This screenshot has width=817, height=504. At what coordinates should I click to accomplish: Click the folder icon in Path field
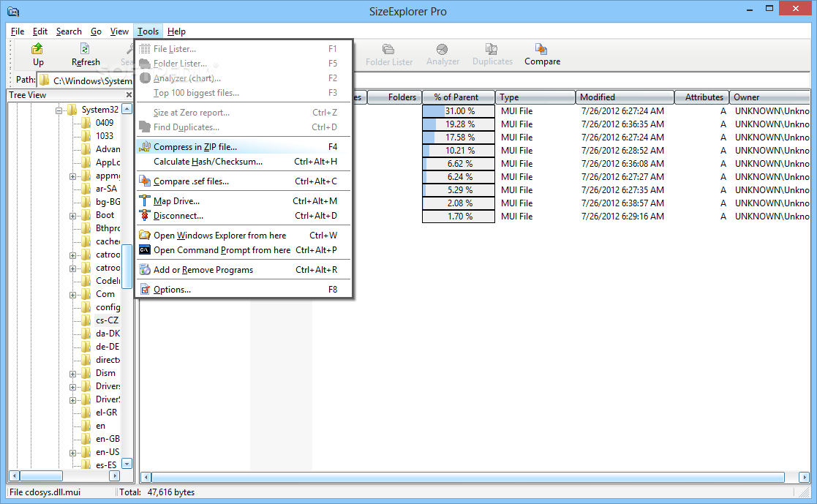point(45,80)
